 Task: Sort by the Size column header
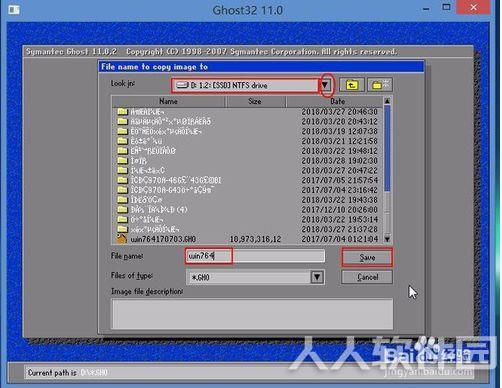click(x=255, y=101)
